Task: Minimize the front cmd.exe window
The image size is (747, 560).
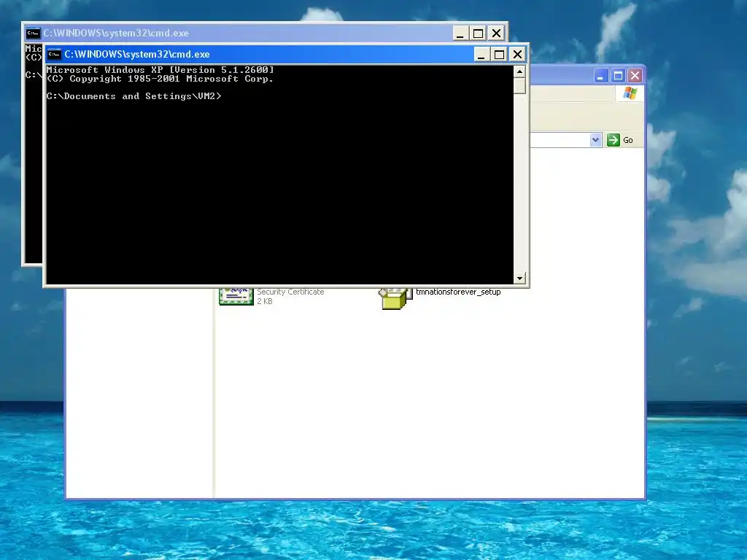Action: [481, 54]
